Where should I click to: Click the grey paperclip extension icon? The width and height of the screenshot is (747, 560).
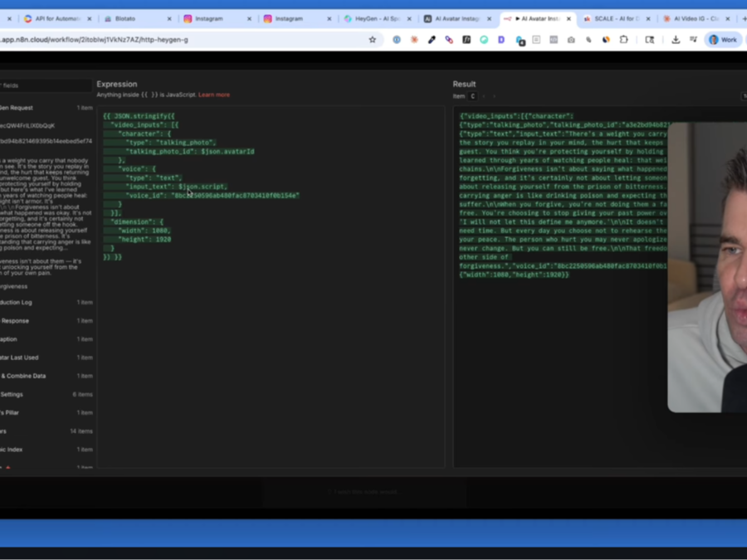tap(588, 40)
